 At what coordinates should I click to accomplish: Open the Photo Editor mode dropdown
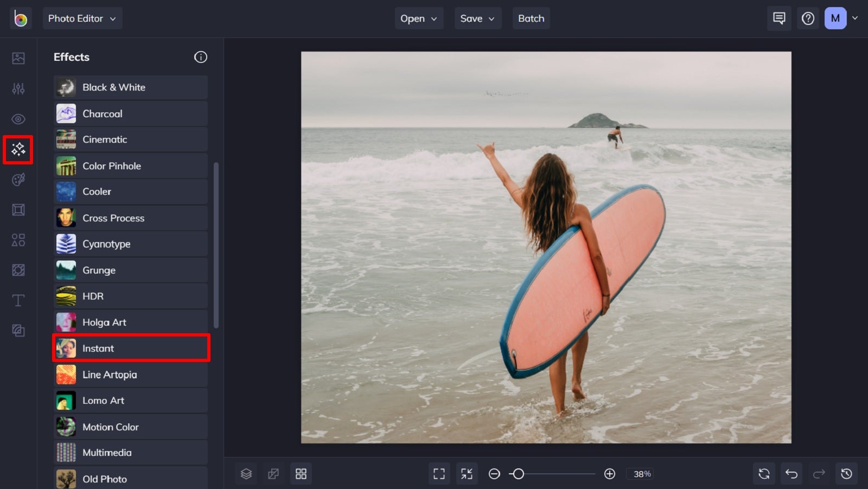click(x=82, y=18)
